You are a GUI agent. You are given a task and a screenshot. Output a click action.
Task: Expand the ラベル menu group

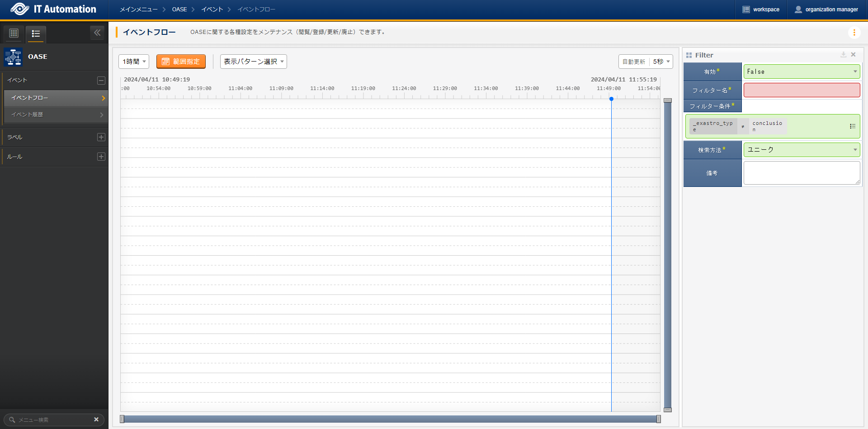(101, 137)
